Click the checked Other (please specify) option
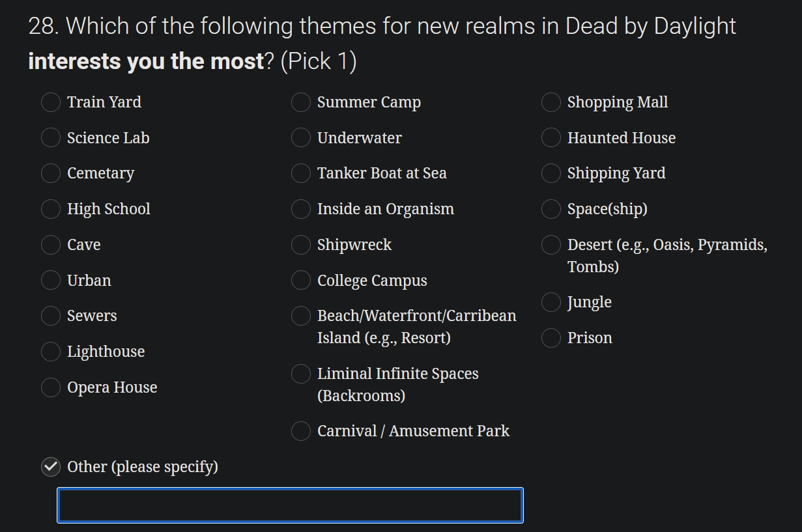This screenshot has height=532, width=802. (51, 467)
